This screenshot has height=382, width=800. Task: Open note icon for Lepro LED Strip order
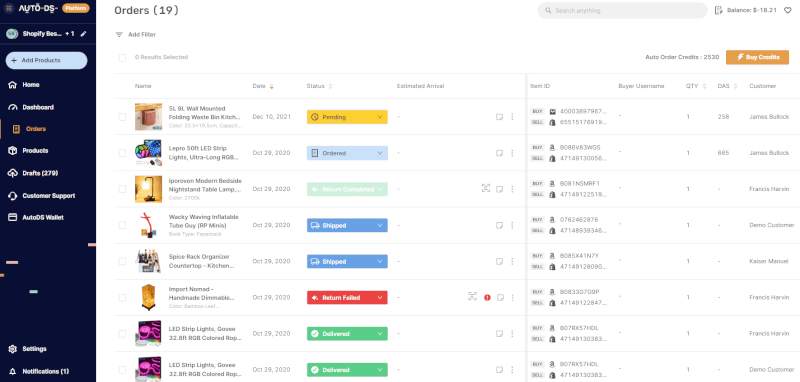click(499, 153)
